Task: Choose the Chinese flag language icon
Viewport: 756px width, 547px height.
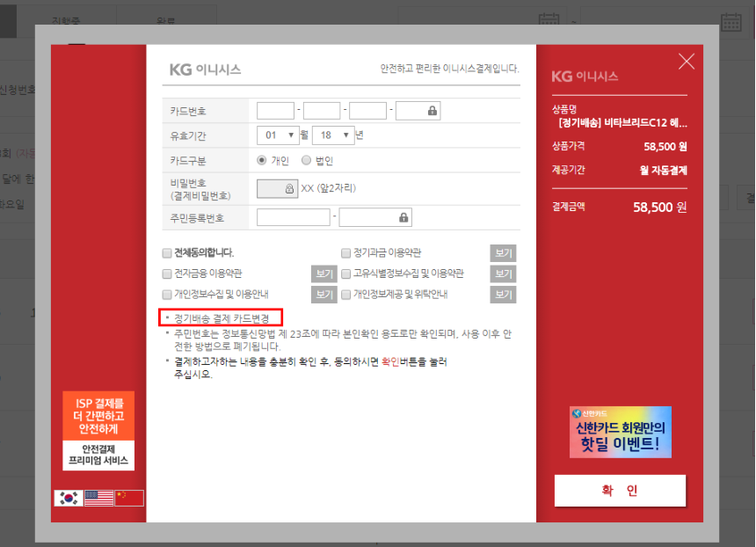Action: coord(129,498)
